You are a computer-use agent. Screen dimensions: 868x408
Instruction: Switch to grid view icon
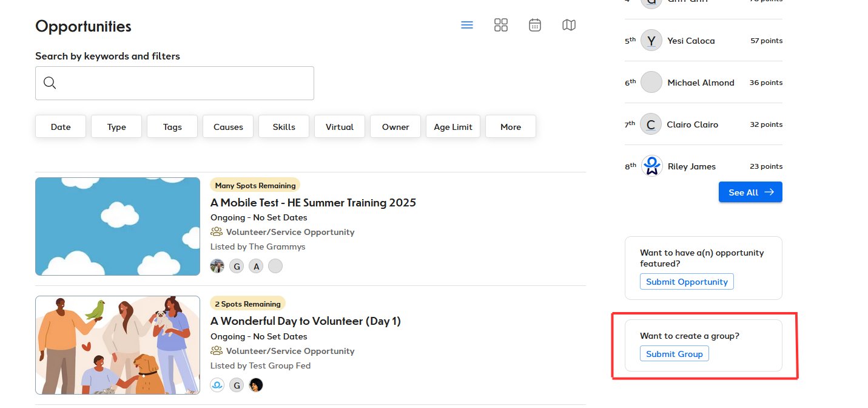501,25
